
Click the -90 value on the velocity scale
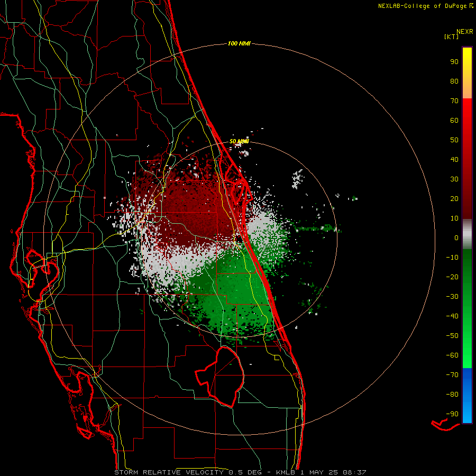(x=452, y=414)
